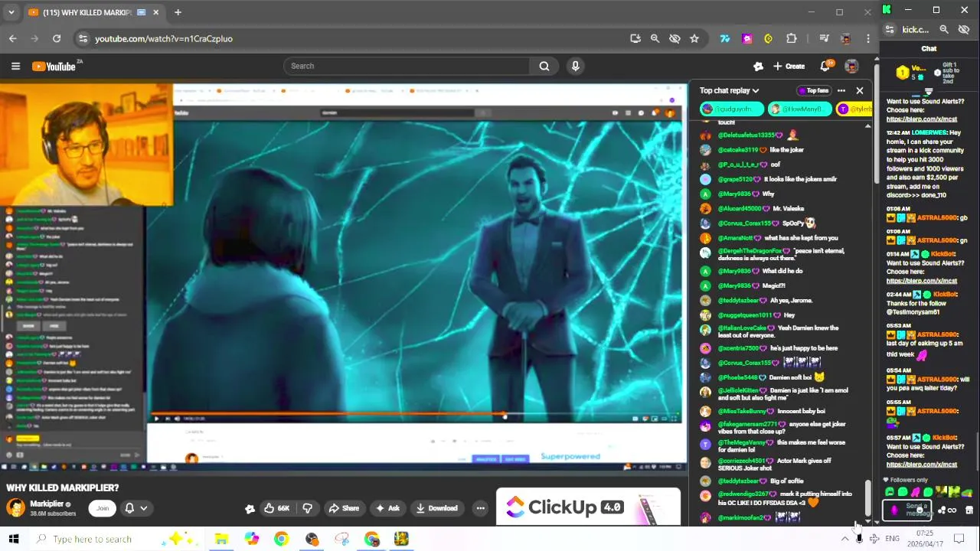Open a new Chrome tab
The image size is (980, 551).
pos(178,12)
